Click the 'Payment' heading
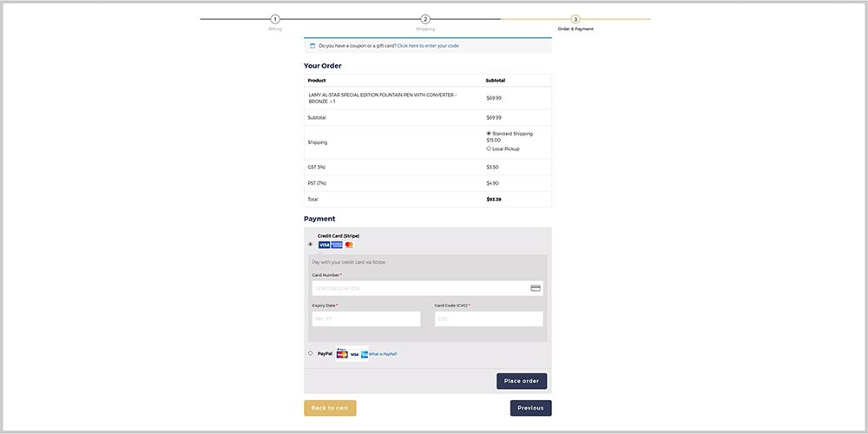 (319, 219)
